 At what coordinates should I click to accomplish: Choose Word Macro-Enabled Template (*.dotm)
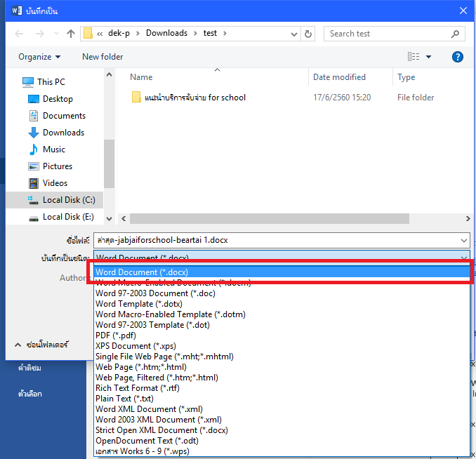(282, 314)
